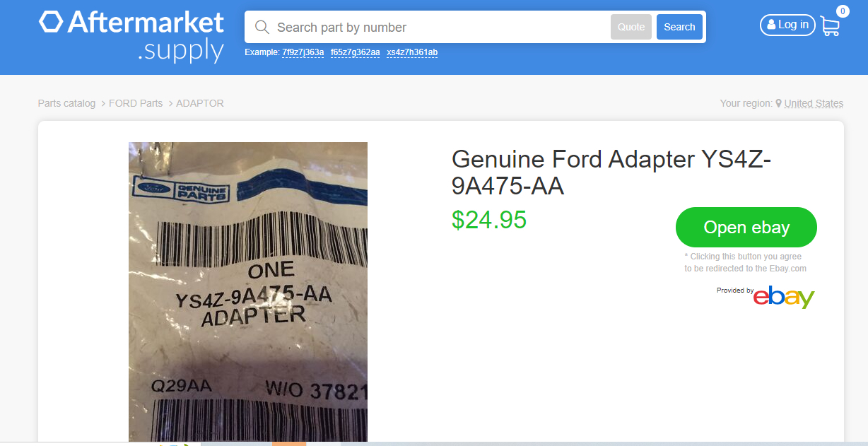Click the user icon in Log in
Screen dimensions: 868x446
click(771, 25)
